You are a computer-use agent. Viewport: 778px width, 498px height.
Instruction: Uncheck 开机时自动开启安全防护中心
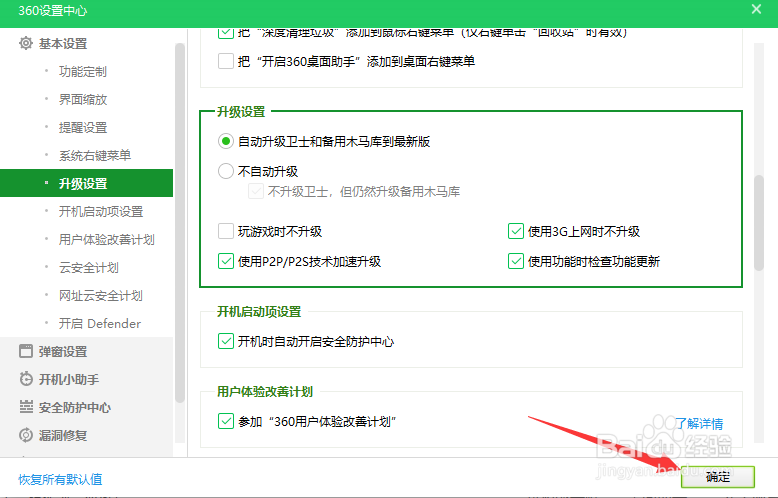tap(226, 341)
